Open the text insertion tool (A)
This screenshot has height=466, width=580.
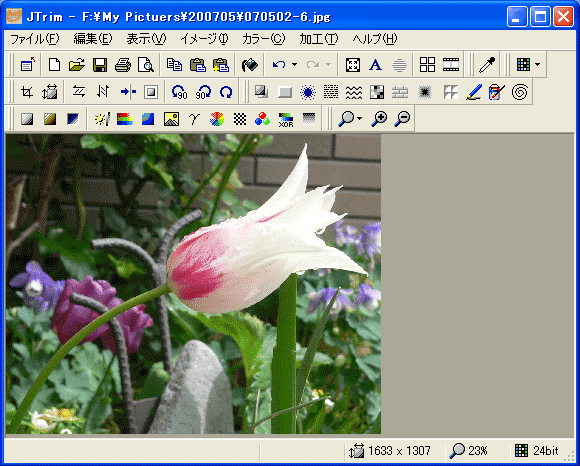[375, 65]
